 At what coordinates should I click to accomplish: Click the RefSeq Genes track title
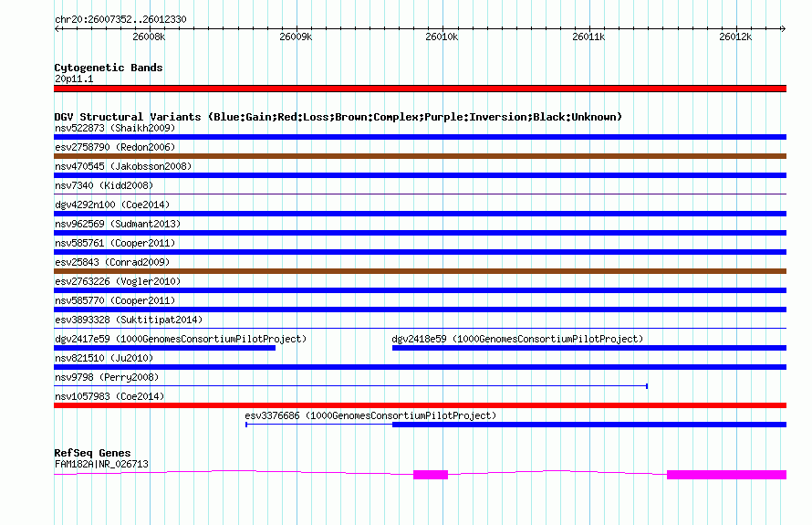click(x=92, y=453)
